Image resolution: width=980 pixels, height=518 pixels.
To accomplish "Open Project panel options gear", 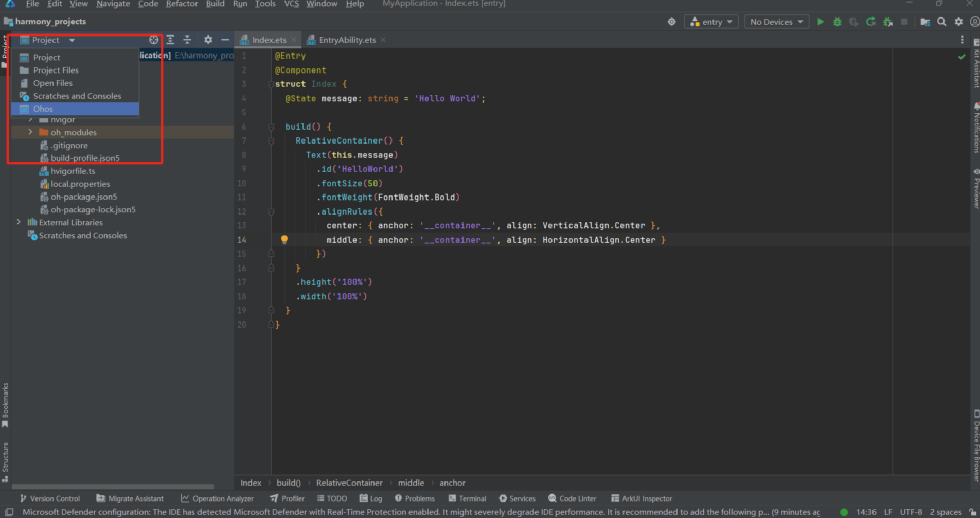I will tap(208, 40).
